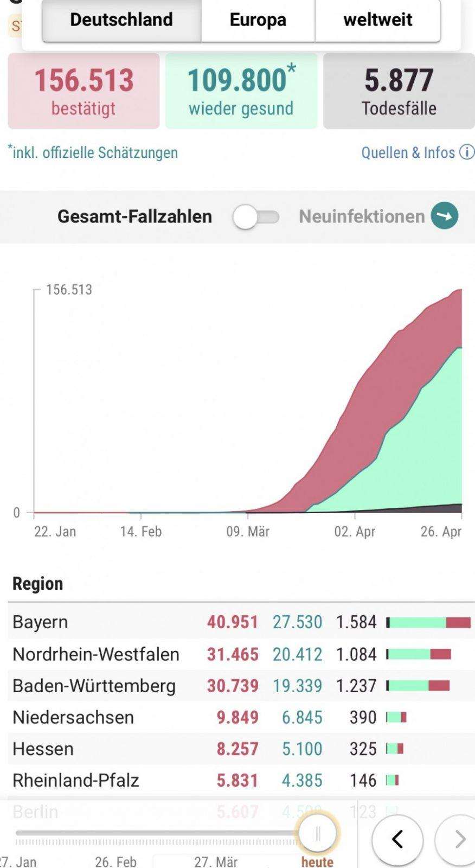The image size is (475, 868).
Task: Select the 5.877 Todesfälle card
Action: (x=399, y=91)
